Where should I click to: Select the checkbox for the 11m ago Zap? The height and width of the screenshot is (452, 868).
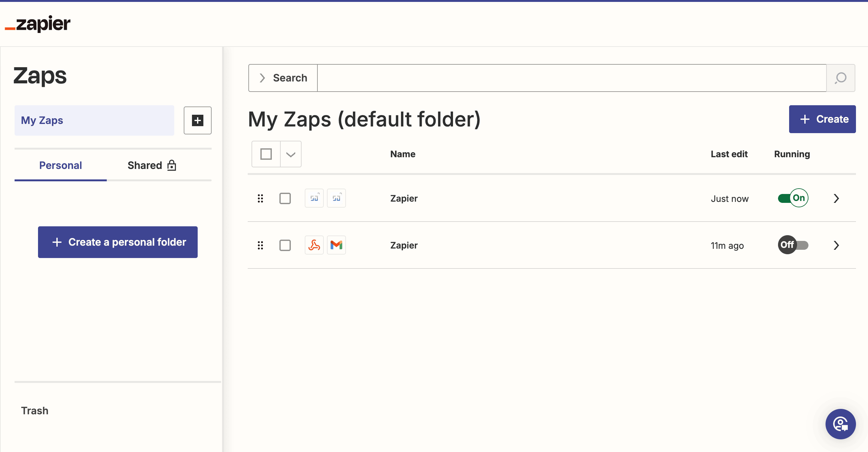(285, 245)
